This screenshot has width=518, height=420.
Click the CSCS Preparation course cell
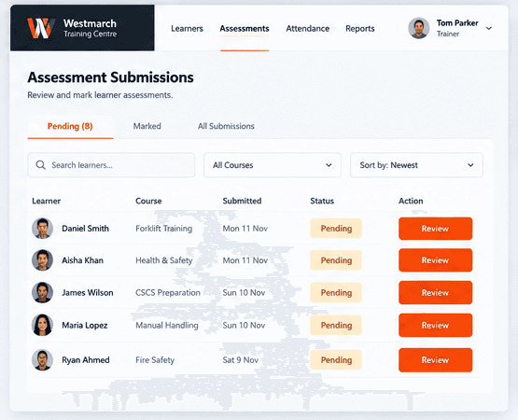[x=168, y=293]
